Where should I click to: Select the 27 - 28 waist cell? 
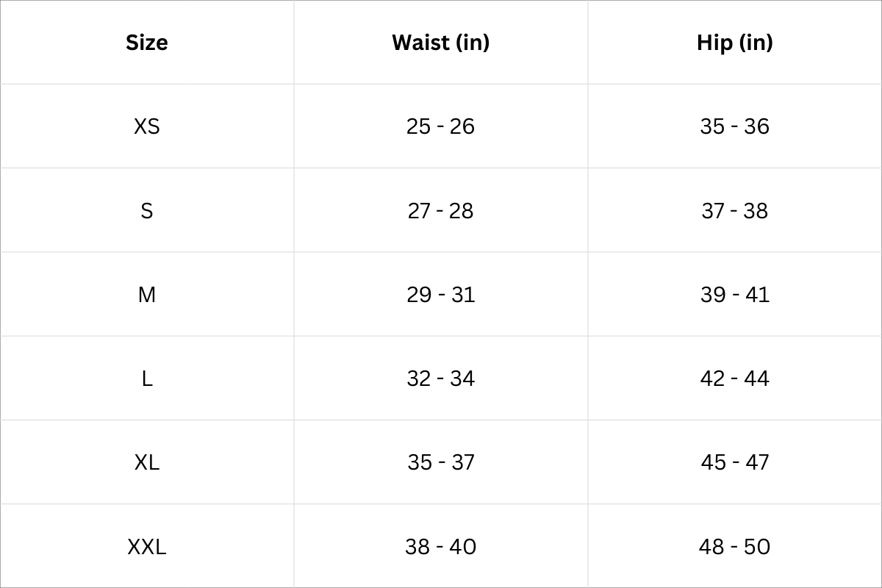click(440, 211)
